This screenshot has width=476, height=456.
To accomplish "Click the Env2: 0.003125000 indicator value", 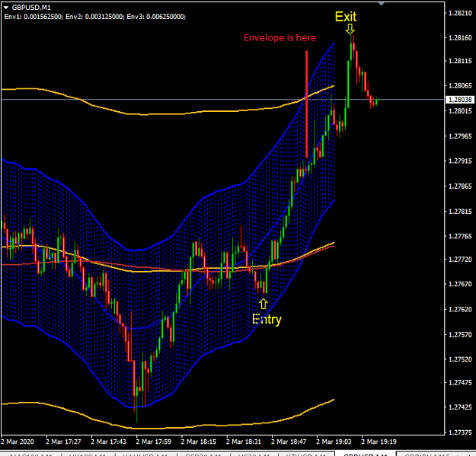I will click(x=95, y=17).
